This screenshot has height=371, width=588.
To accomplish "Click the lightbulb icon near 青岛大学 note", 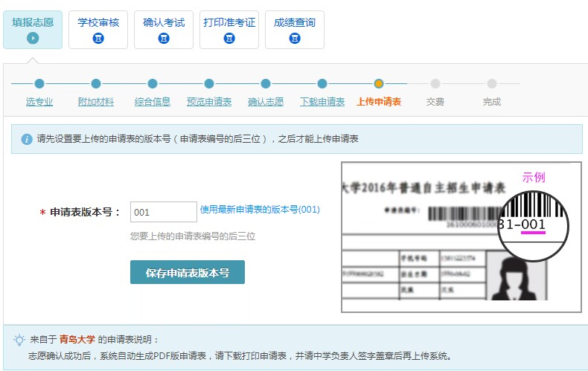I will (x=19, y=340).
